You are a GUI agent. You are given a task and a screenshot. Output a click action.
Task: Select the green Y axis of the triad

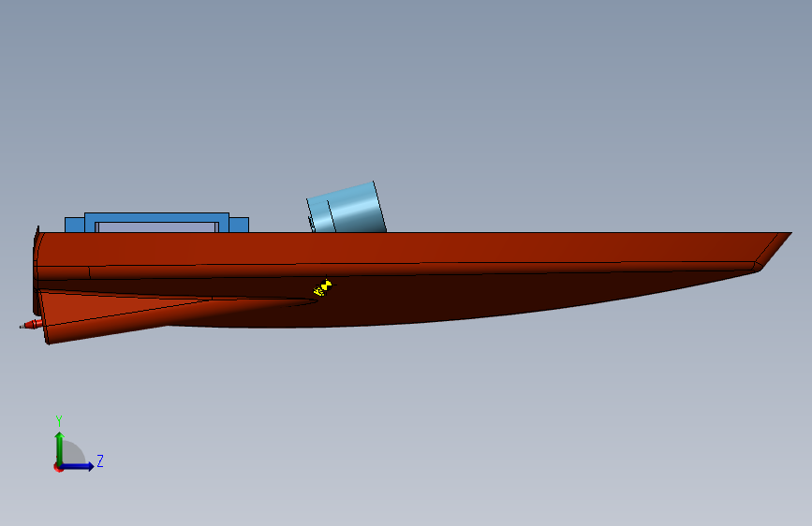[60, 447]
